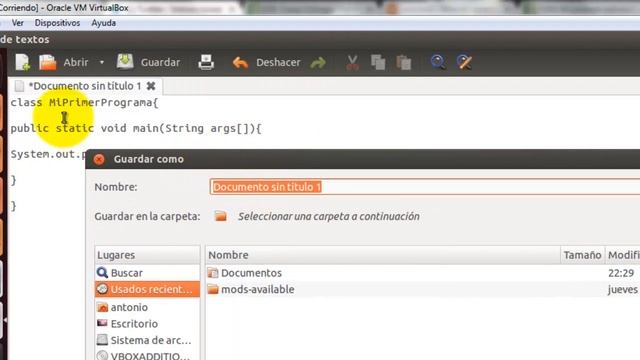Click the Deshacer undo arrow icon
This screenshot has width=640, height=360.
pyautogui.click(x=240, y=63)
